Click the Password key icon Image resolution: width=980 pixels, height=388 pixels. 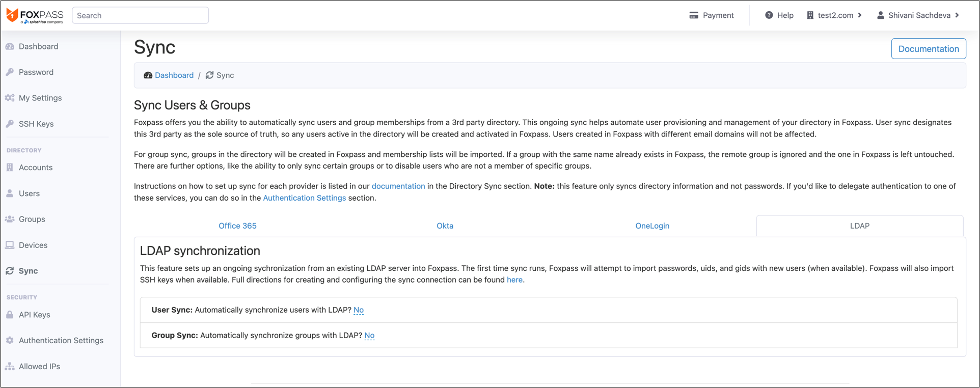tap(10, 72)
